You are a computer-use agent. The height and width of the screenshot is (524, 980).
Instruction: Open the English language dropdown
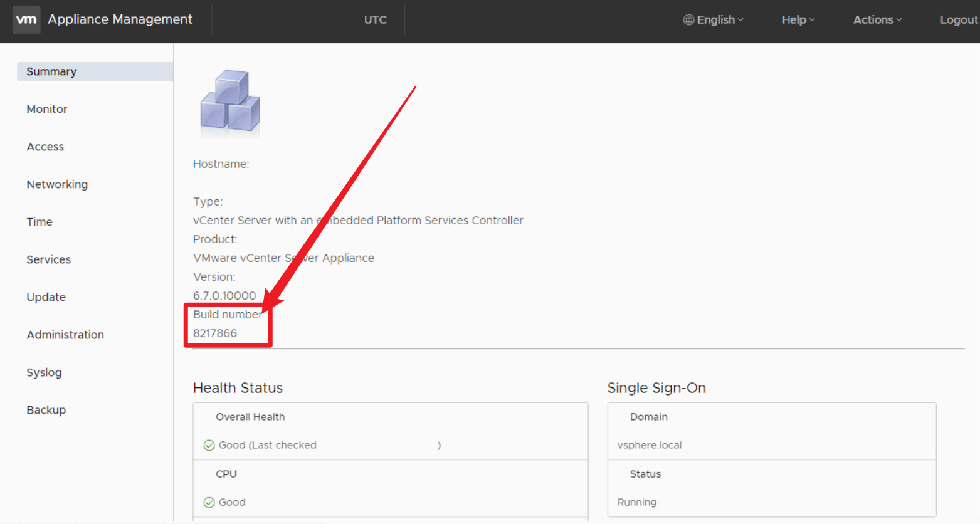(x=714, y=19)
